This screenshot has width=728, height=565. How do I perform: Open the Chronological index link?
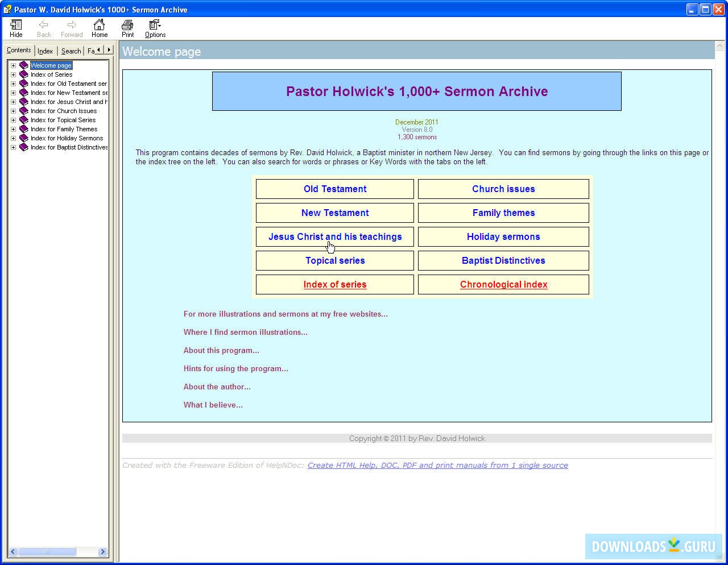(x=503, y=284)
